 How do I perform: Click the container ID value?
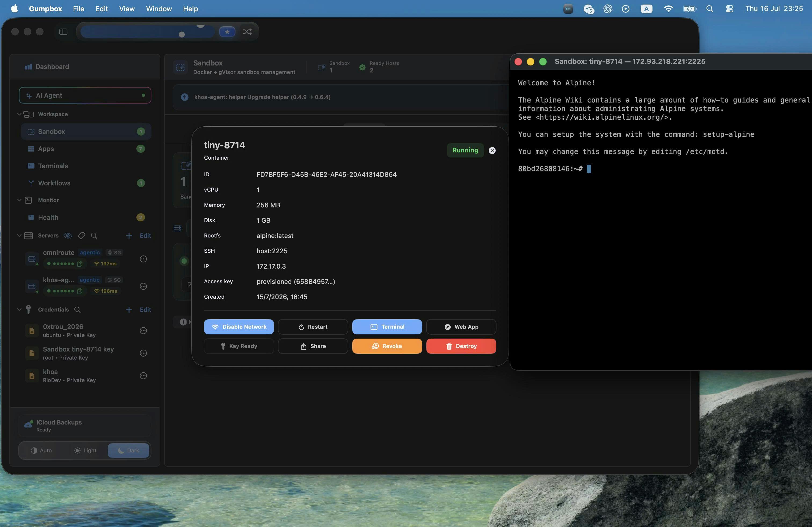[x=327, y=174]
